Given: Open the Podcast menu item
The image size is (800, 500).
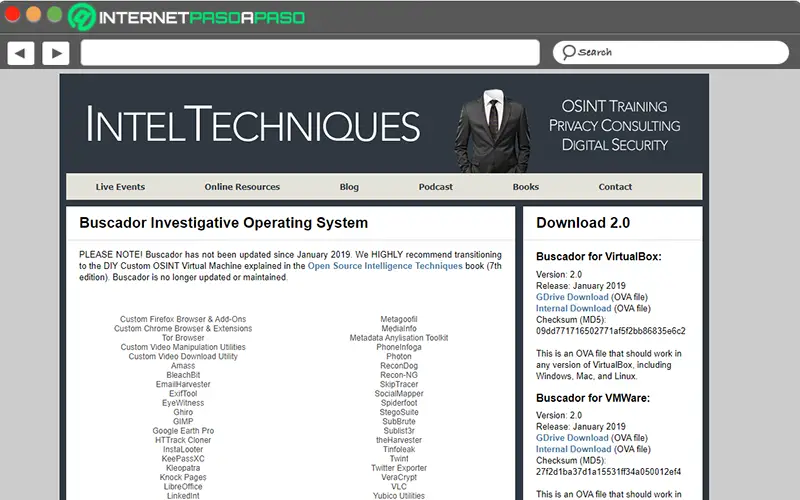Looking at the screenshot, I should pos(436,187).
